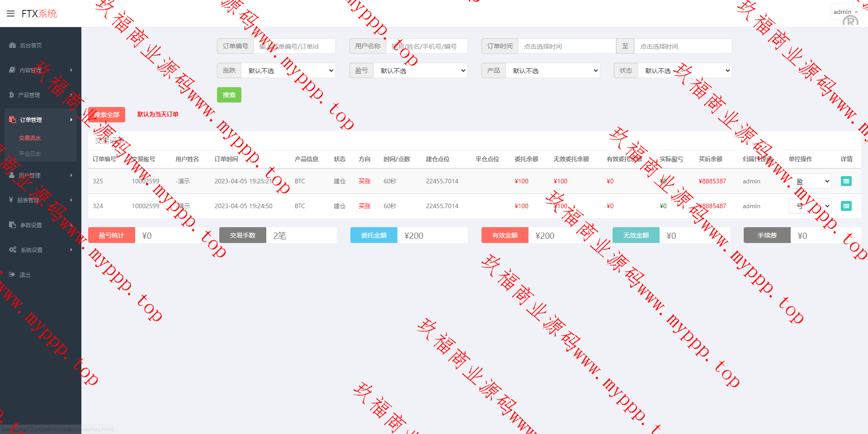This screenshot has height=434, width=868.
Task: Open the admin user menu at top right
Action: 844,12
